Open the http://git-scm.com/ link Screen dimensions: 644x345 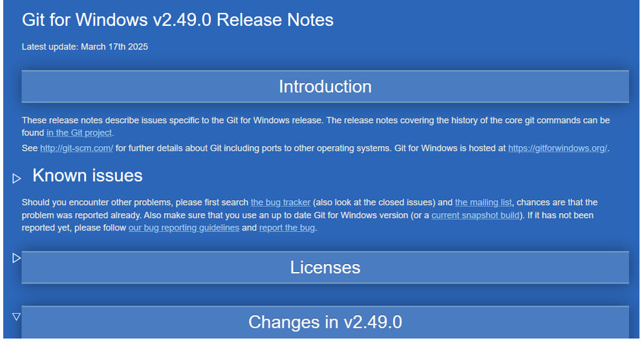76,148
